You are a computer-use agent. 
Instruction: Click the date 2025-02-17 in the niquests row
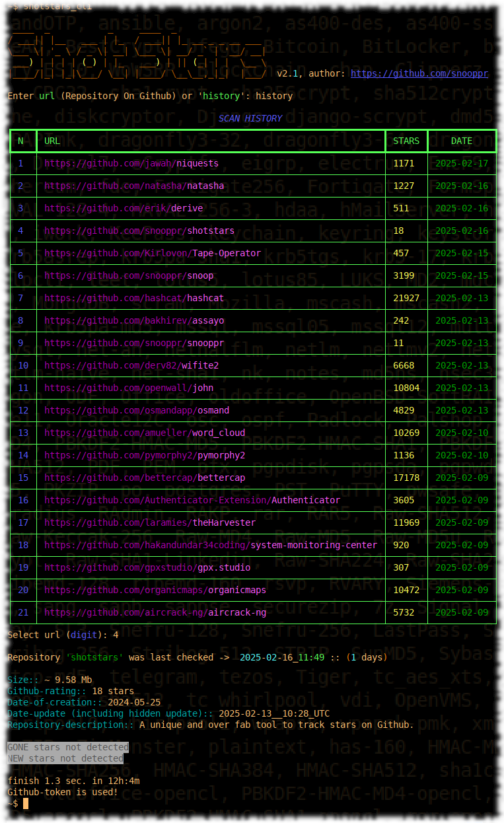pos(462,163)
